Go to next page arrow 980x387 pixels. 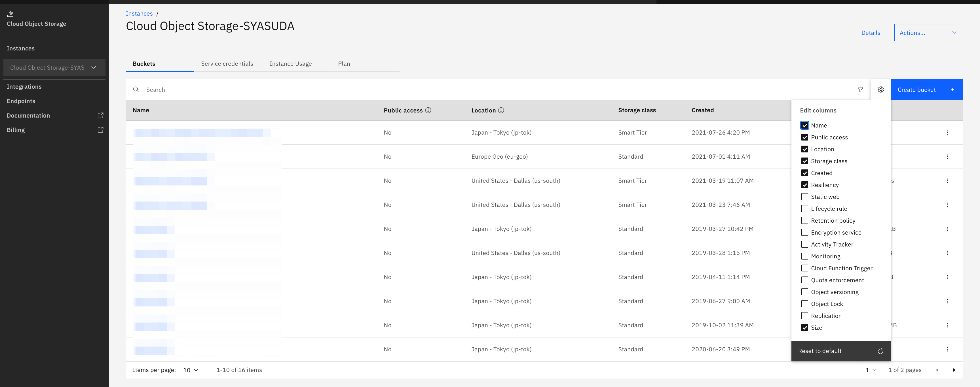[954, 370]
